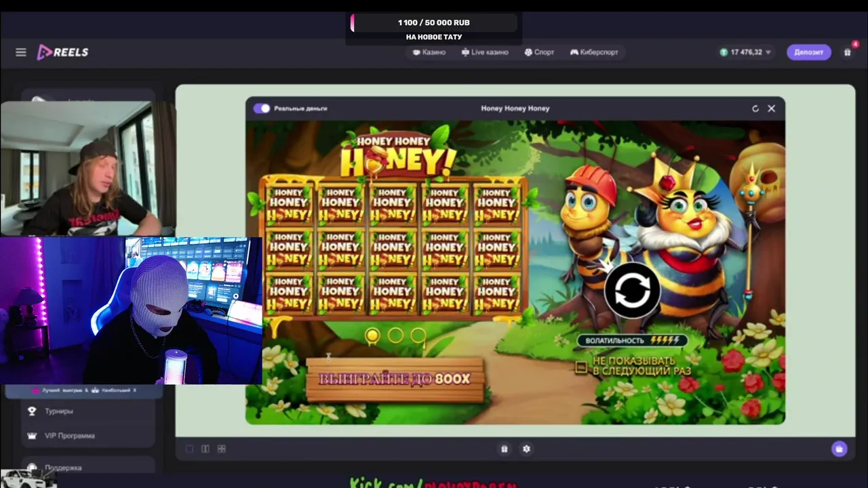Click the Honey Honey Honey game title text
Screen dimensions: 868x488
point(515,108)
